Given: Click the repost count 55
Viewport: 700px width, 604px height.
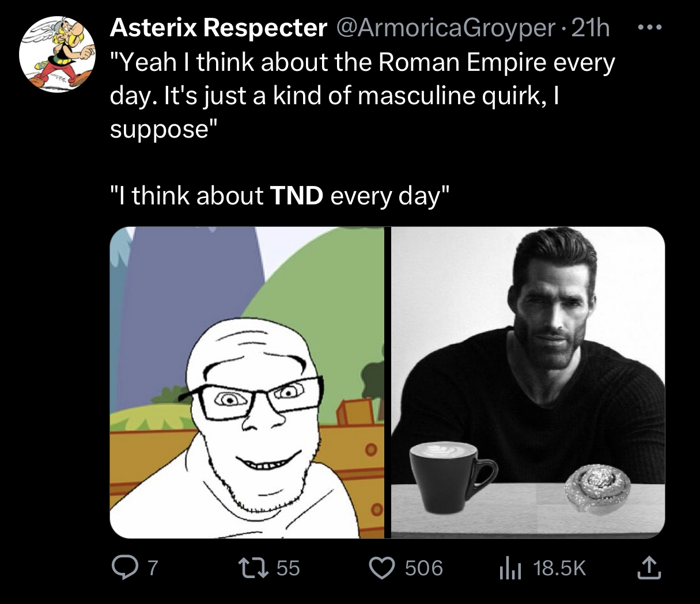Looking at the screenshot, I should pyautogui.click(x=288, y=568).
